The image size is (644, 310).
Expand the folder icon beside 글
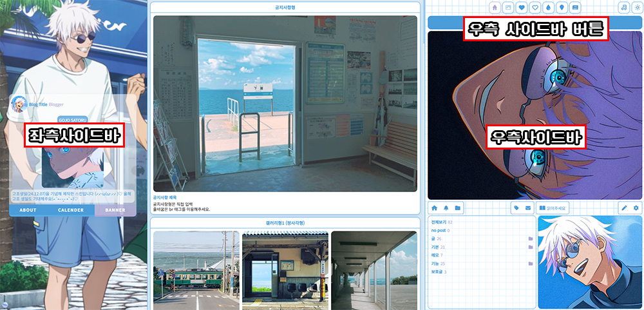click(530, 239)
